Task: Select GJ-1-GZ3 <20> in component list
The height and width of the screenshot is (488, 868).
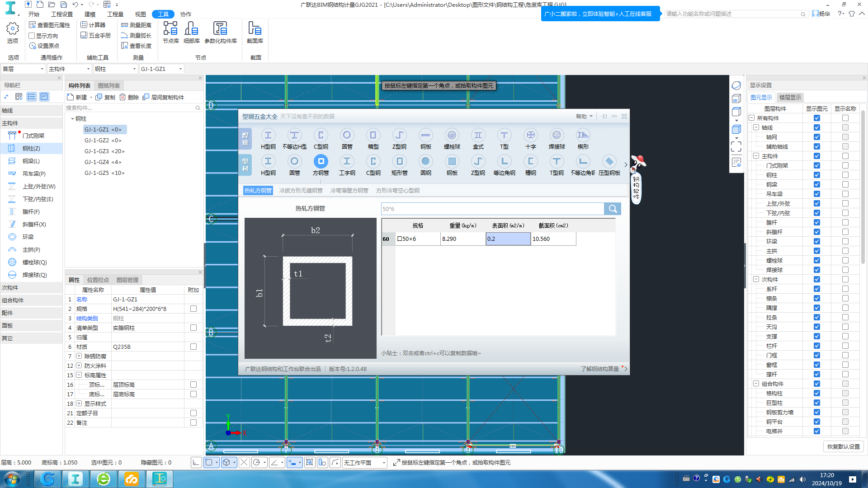Action: tap(104, 151)
